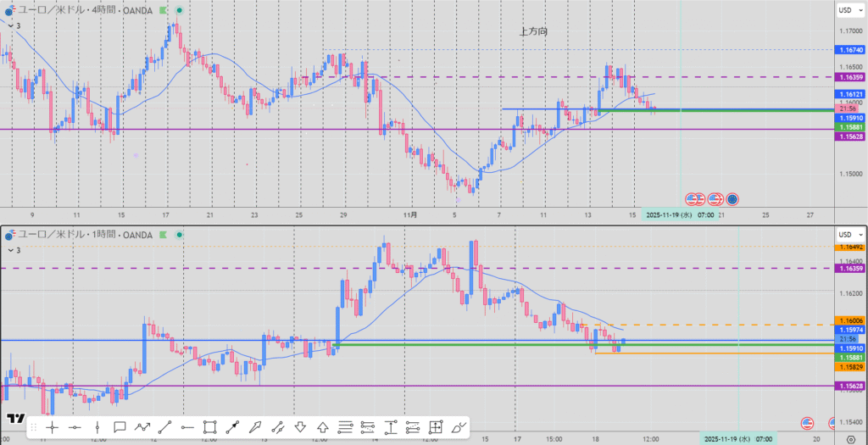Select the crosshair cursor tool in the drawing toolbar

coord(52,427)
